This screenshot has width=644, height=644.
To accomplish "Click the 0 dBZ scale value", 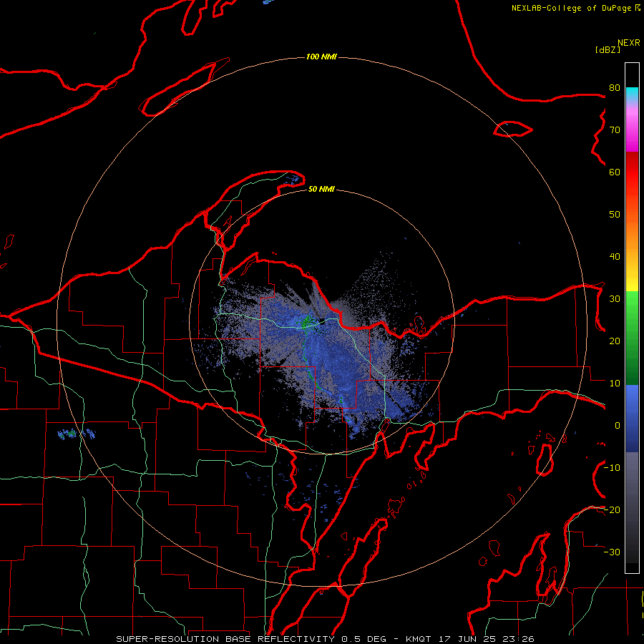I will pyautogui.click(x=618, y=426).
